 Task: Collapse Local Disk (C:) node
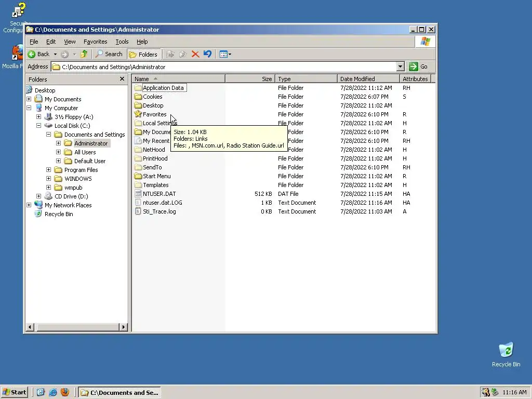pyautogui.click(x=38, y=126)
